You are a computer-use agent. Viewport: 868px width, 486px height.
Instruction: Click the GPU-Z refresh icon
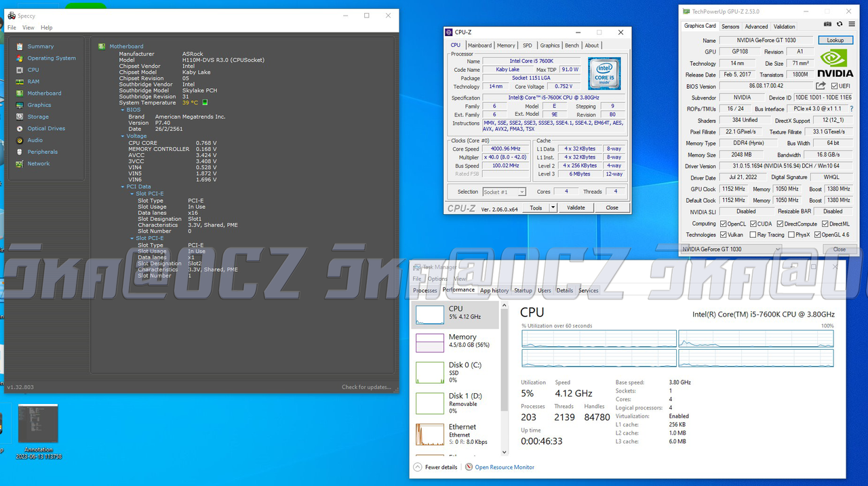coord(839,24)
